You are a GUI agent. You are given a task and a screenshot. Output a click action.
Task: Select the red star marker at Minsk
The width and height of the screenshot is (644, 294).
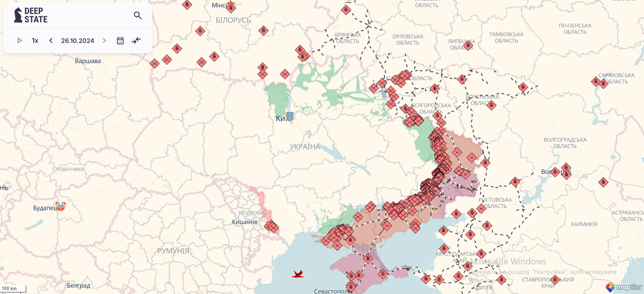(x=230, y=3)
